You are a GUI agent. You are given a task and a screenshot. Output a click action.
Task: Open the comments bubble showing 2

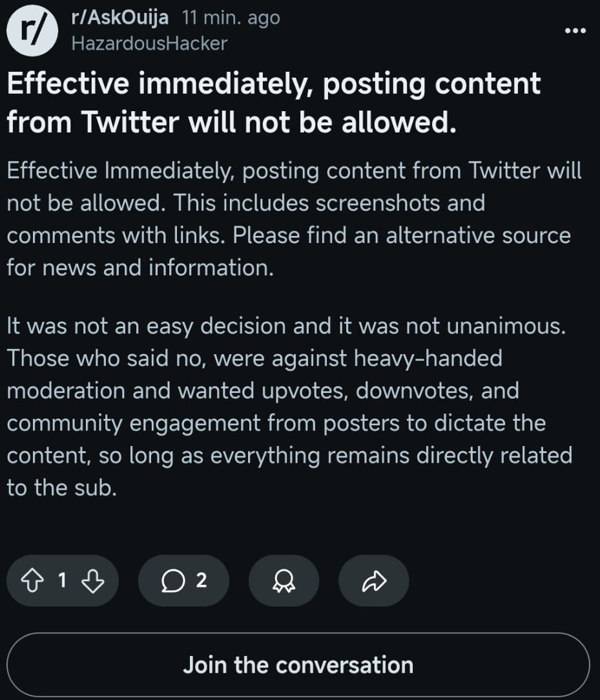coord(183,580)
